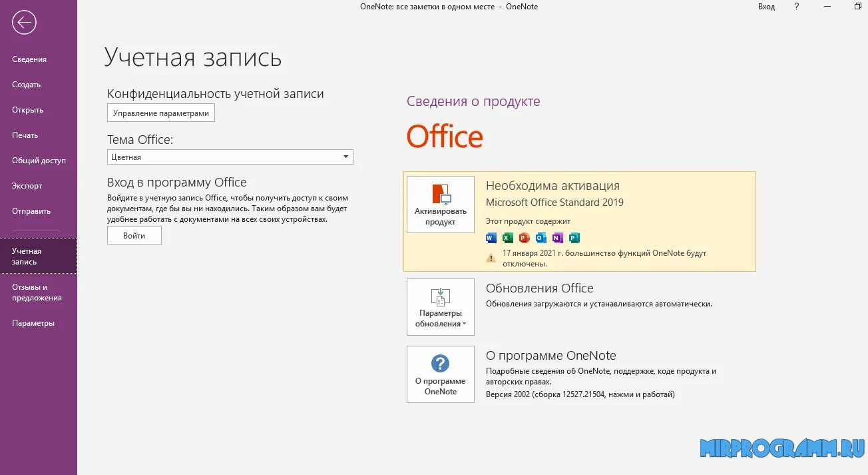Click the Outlook app icon
The width and height of the screenshot is (868, 475).
[x=541, y=238]
